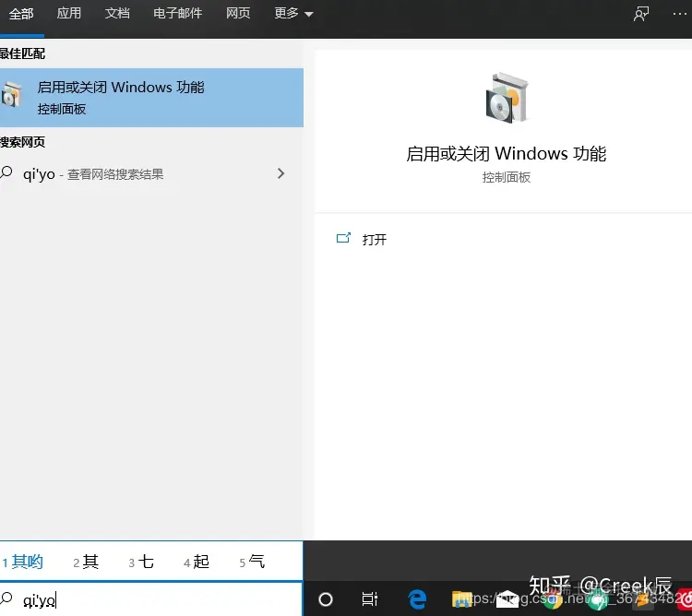Switch to the 网页 tab
This screenshot has height=616, width=692.
(238, 13)
